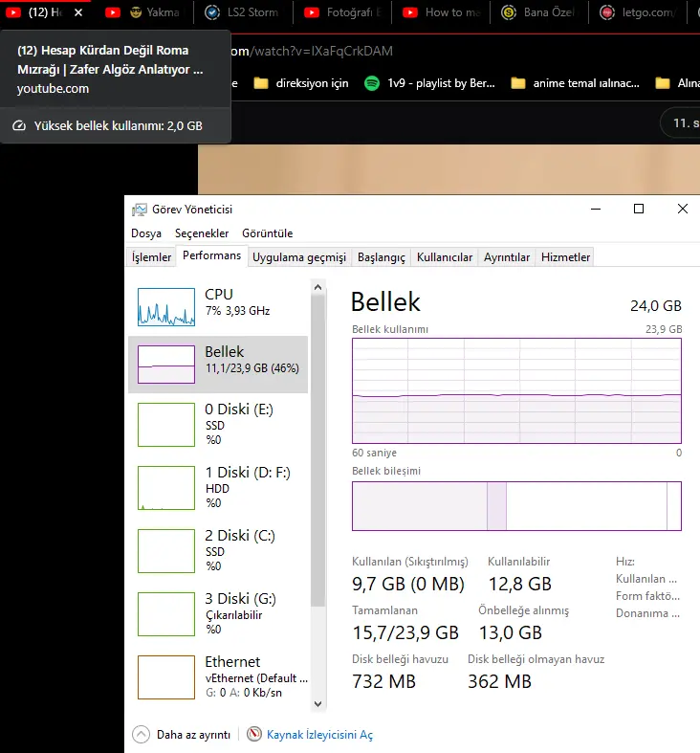Open the anime temal bookmark folder

coord(575,83)
